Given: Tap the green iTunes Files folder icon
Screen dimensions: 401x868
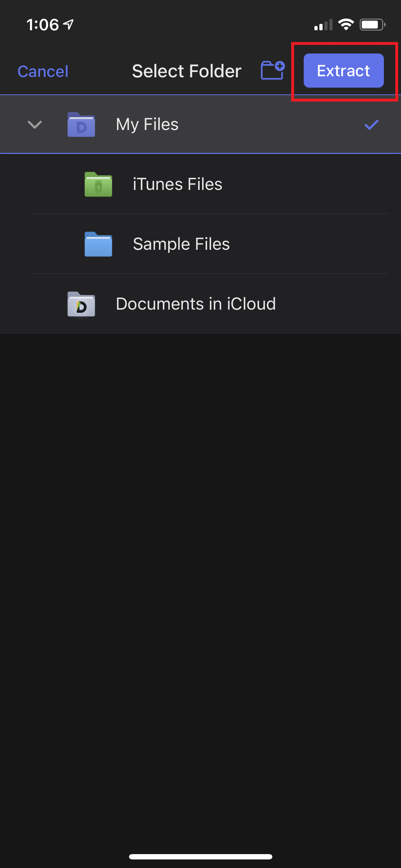Looking at the screenshot, I should coord(98,184).
